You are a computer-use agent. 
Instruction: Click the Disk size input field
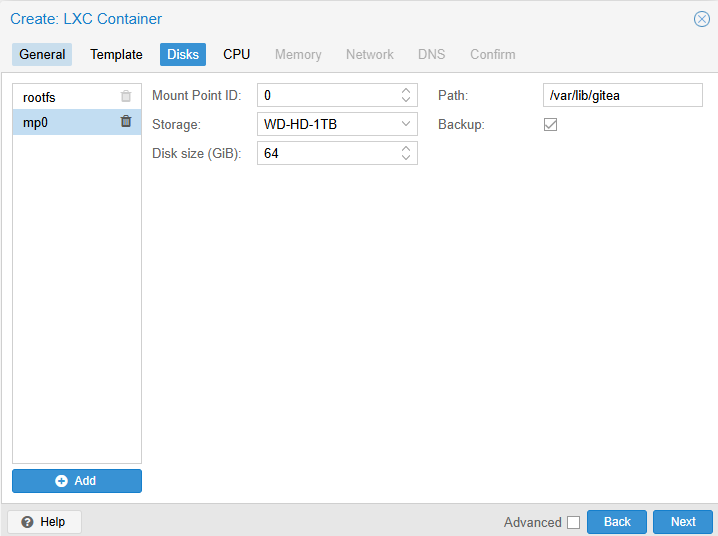pyautogui.click(x=327, y=153)
